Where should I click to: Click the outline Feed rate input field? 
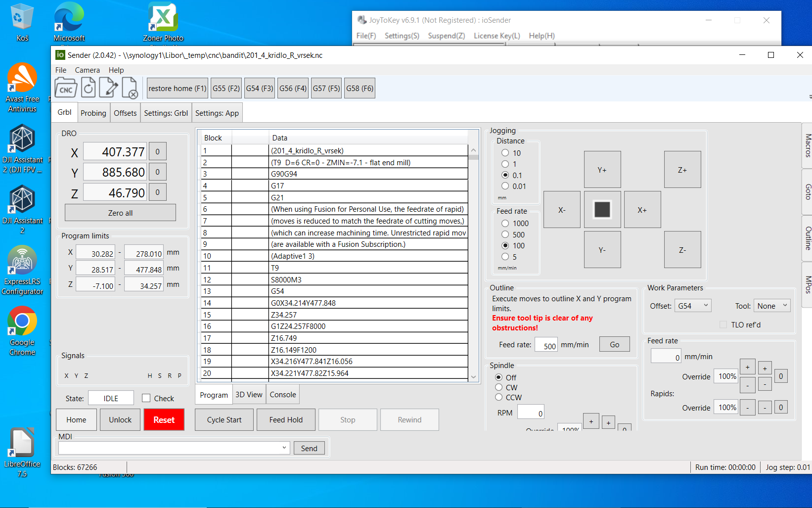(546, 345)
